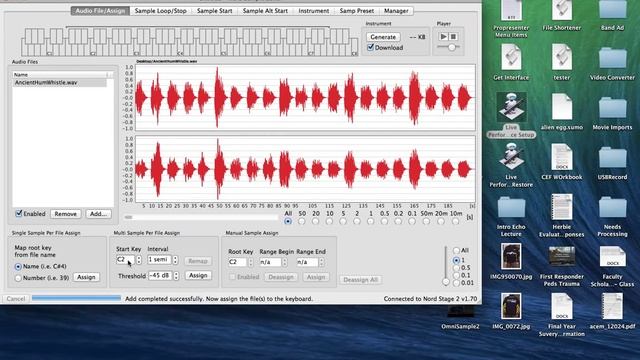Sort files by the Name column header
Image resolution: width=640 pixels, height=360 pixels.
(60, 75)
